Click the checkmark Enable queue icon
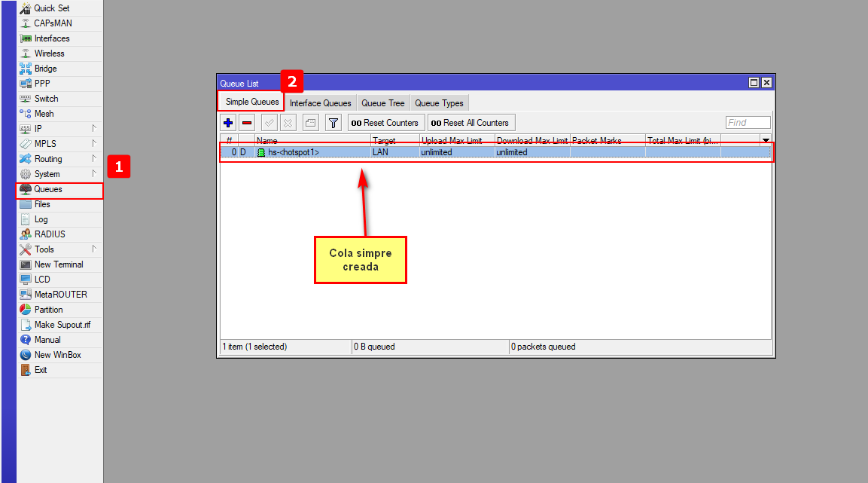This screenshot has width=868, height=483. pyautogui.click(x=269, y=123)
